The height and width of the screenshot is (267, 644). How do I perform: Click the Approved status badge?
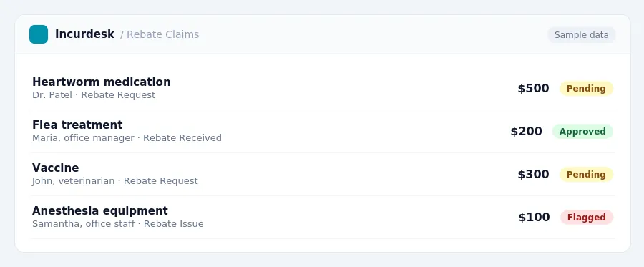tap(582, 132)
